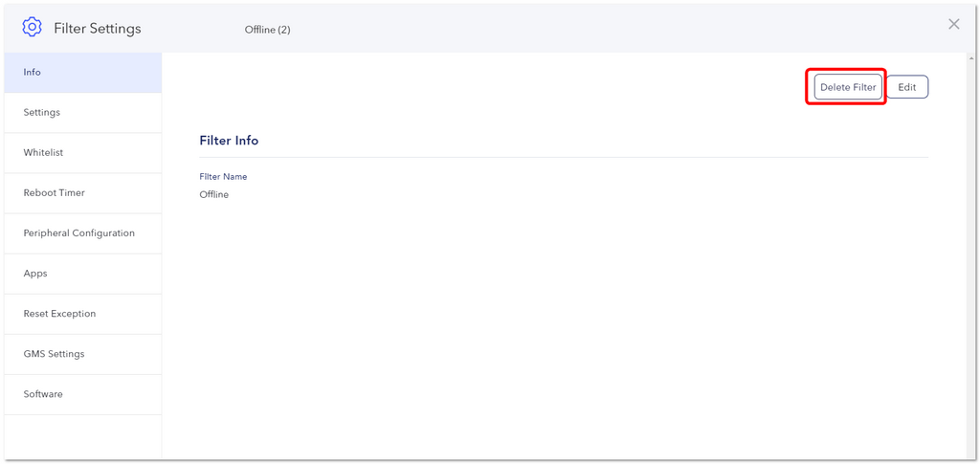
Task: Click the vertical scrollbar on right edge
Action: tap(970, 256)
